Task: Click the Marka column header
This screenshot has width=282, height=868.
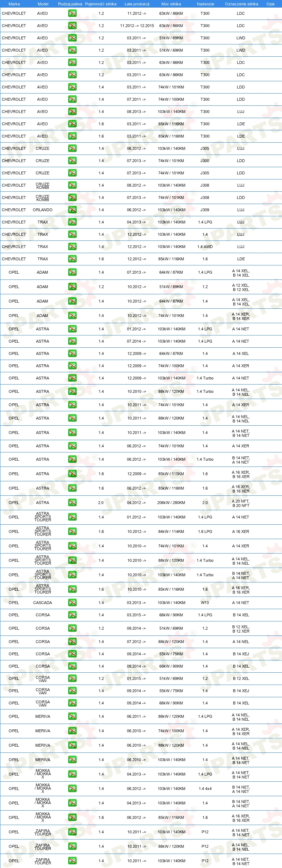Action: pos(14,4)
